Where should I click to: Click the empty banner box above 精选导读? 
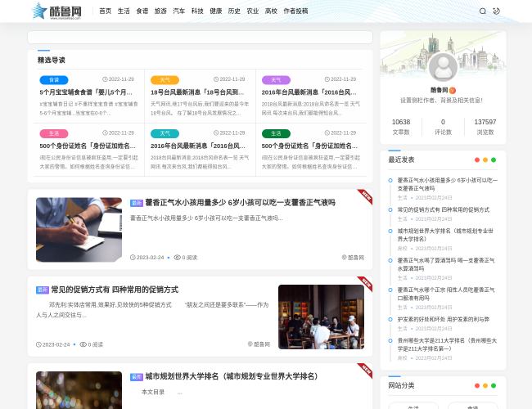click(200, 38)
